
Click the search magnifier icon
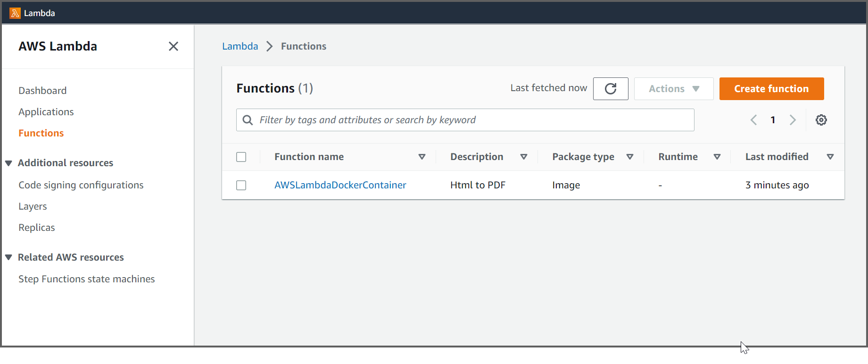click(248, 120)
